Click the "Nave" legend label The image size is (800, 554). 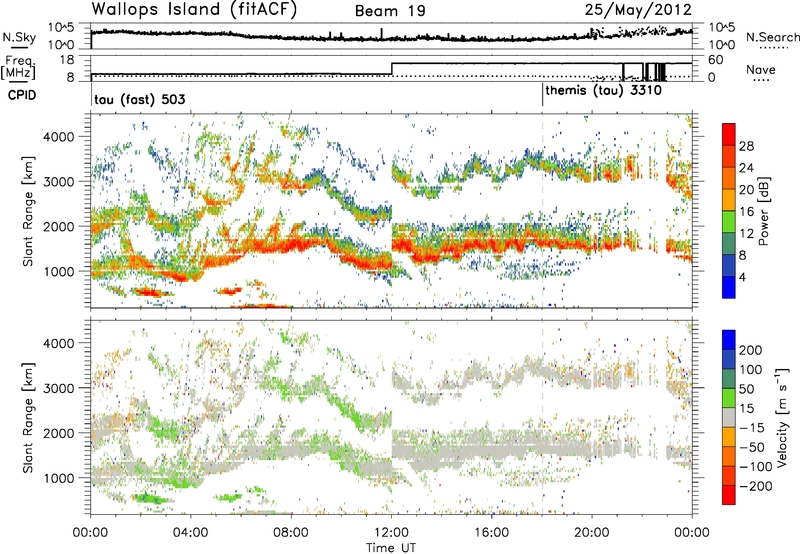tap(760, 69)
